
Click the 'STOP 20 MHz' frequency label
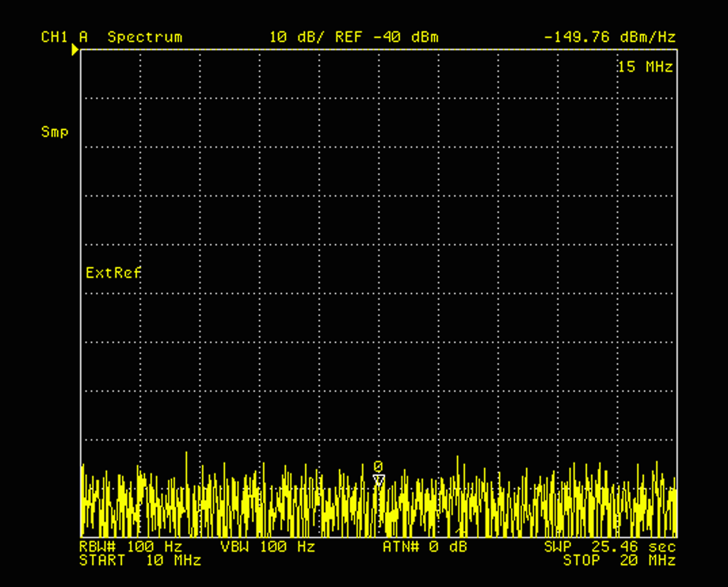pos(620,561)
